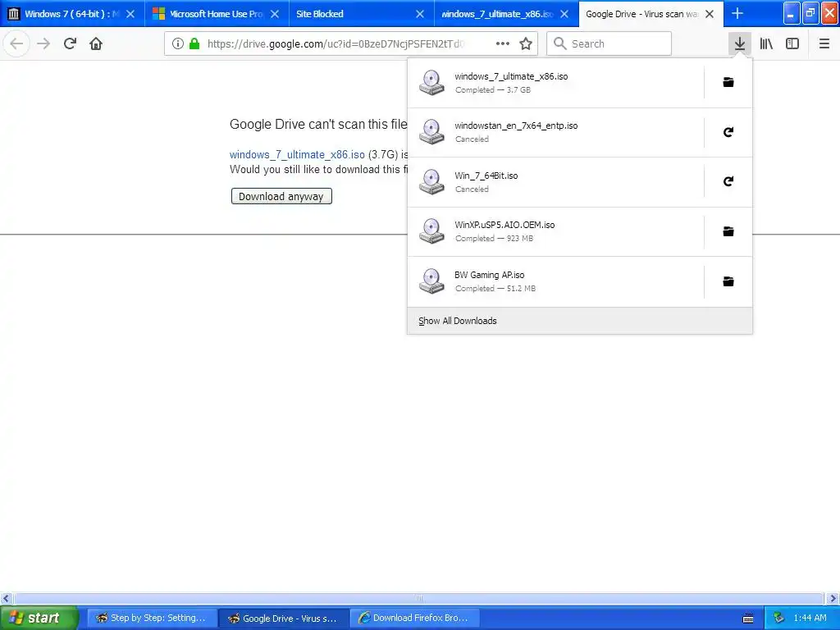Screen dimensions: 840x630
Task: Click the keyboard icon in system tray
Action: (x=748, y=619)
